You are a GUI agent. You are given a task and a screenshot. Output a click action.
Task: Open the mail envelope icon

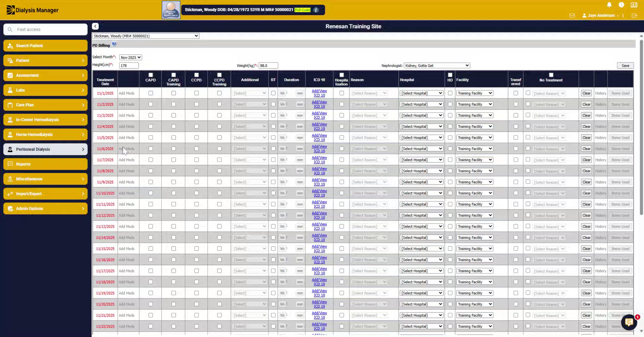572,16
